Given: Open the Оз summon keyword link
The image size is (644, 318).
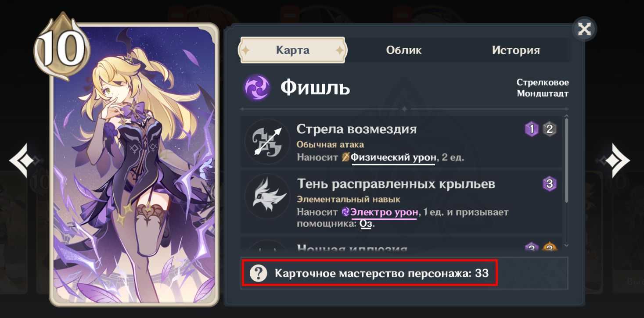Looking at the screenshot, I should pos(366,224).
